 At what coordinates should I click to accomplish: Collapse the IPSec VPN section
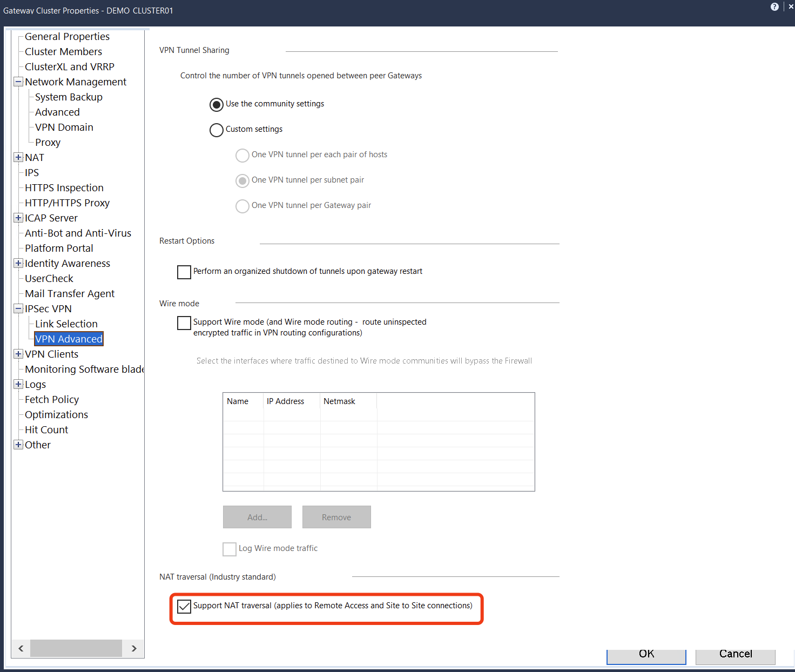point(18,308)
